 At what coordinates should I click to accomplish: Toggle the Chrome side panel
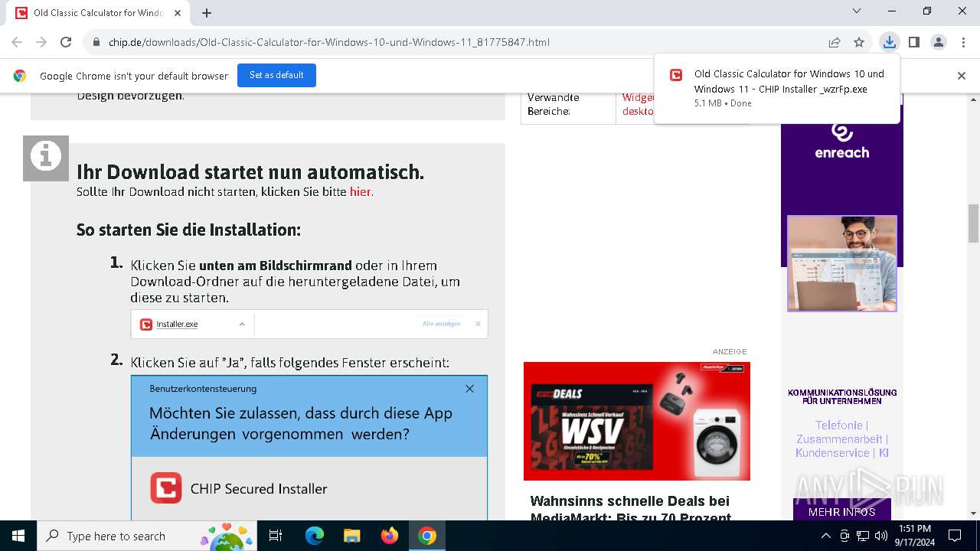pyautogui.click(x=914, y=42)
